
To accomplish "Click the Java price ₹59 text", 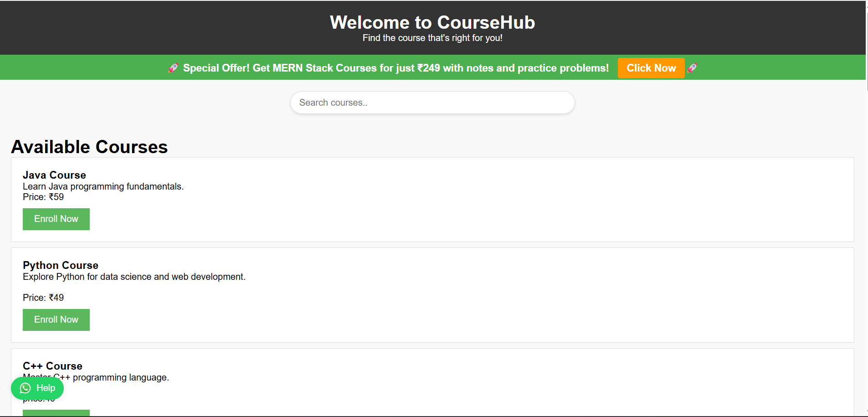I will coord(43,197).
